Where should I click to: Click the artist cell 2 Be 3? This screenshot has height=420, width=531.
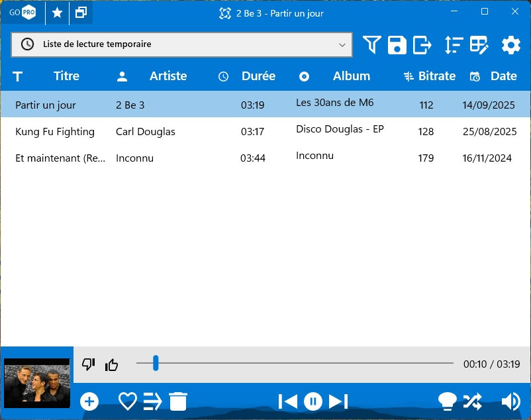click(x=130, y=105)
